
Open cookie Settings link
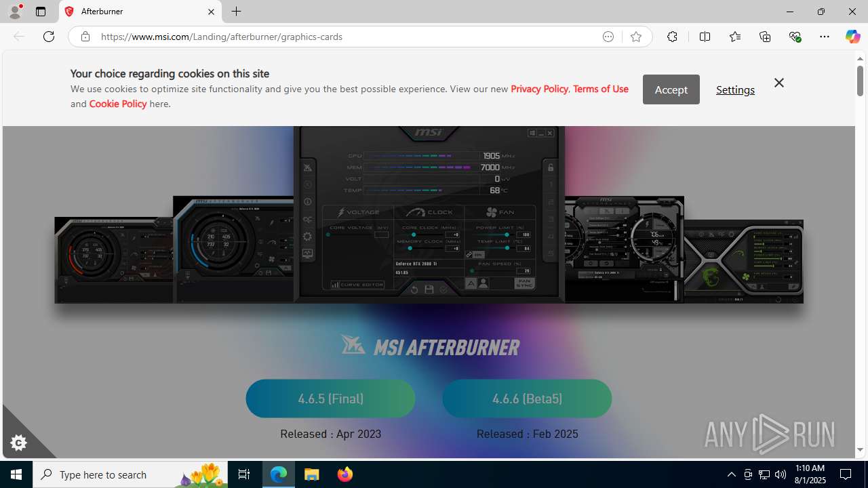coord(735,89)
